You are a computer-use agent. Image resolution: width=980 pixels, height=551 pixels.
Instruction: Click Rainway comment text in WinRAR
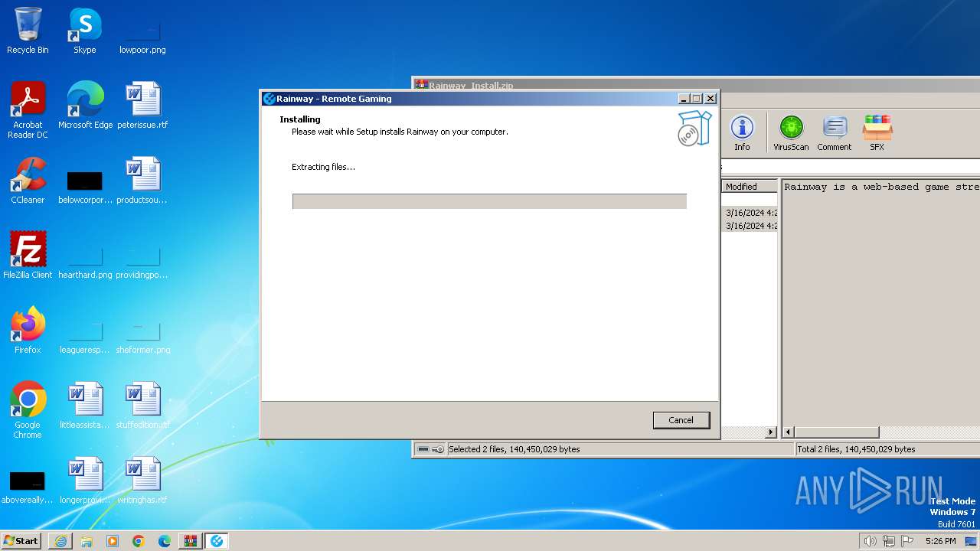tap(880, 187)
